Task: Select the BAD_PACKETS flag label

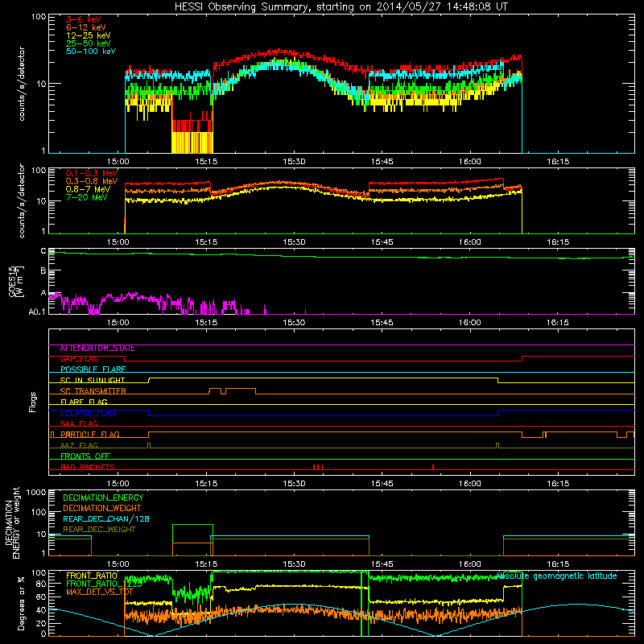Action: (88, 467)
